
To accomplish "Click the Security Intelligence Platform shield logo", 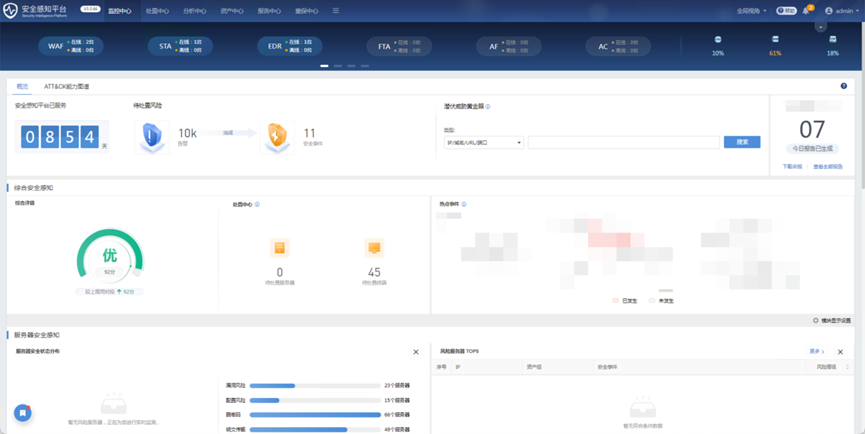I will coord(10,10).
